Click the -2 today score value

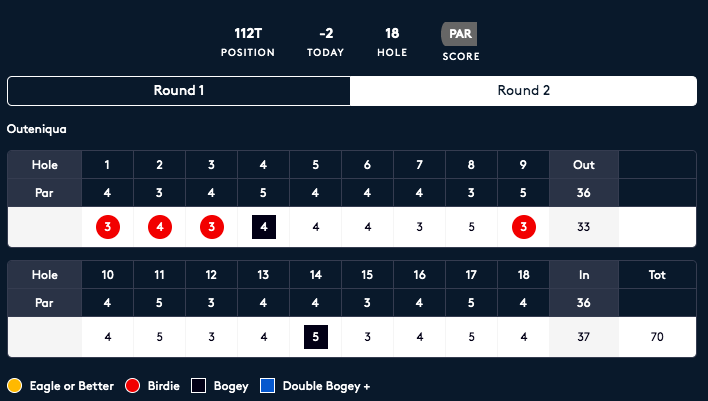[x=326, y=33]
